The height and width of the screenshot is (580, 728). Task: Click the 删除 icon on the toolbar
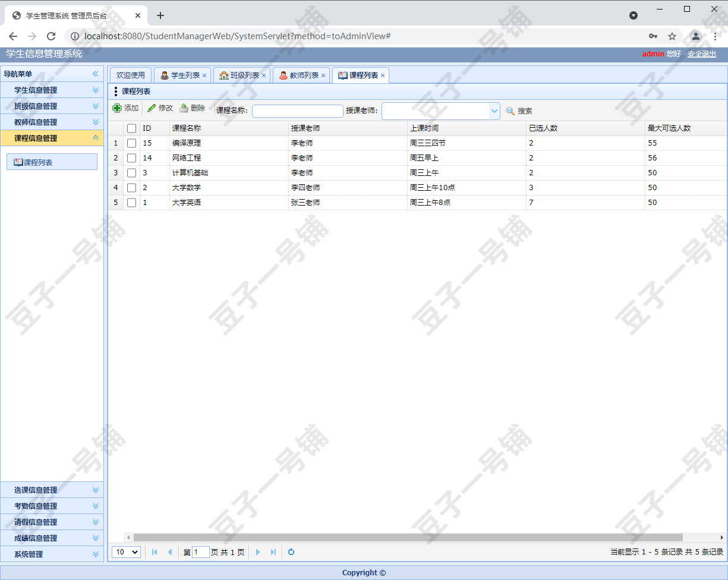[184, 109]
